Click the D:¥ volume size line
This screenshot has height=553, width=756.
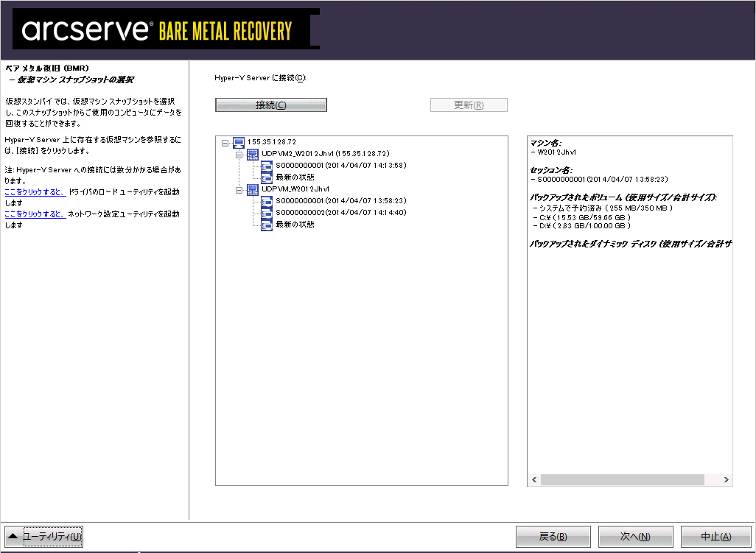click(582, 226)
